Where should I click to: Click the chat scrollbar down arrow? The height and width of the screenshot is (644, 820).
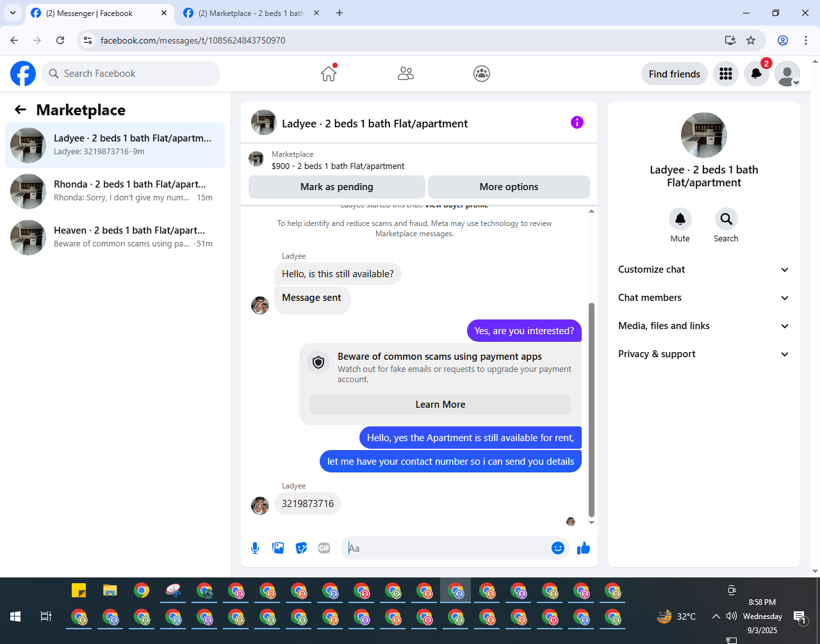click(x=591, y=522)
